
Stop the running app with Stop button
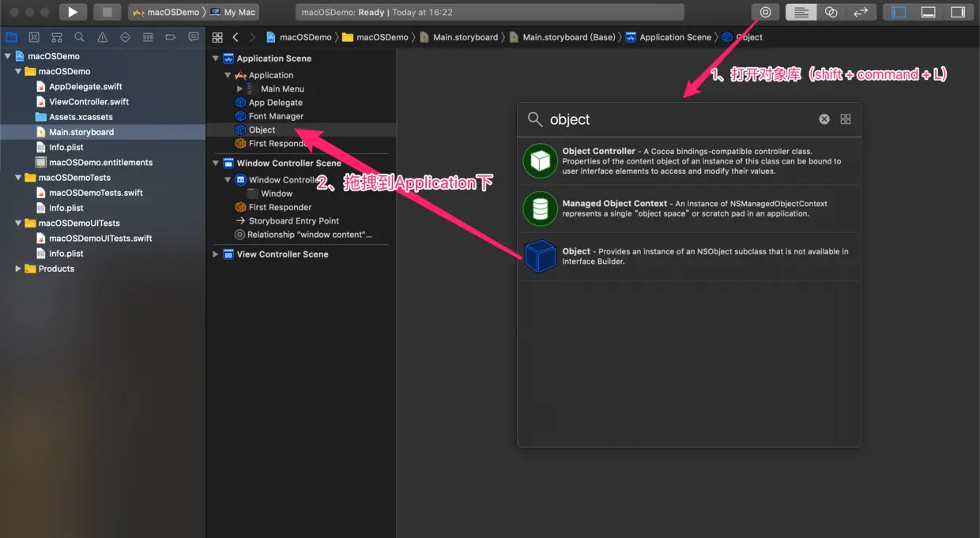click(x=107, y=12)
